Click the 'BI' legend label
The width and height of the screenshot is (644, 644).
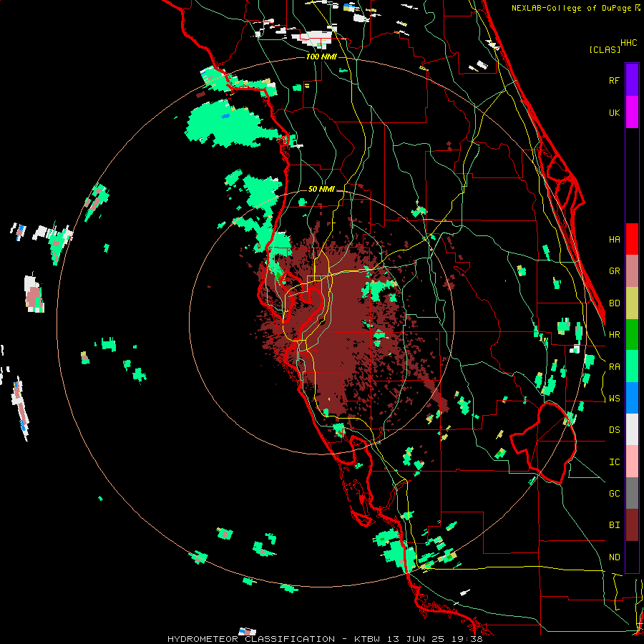click(614, 525)
